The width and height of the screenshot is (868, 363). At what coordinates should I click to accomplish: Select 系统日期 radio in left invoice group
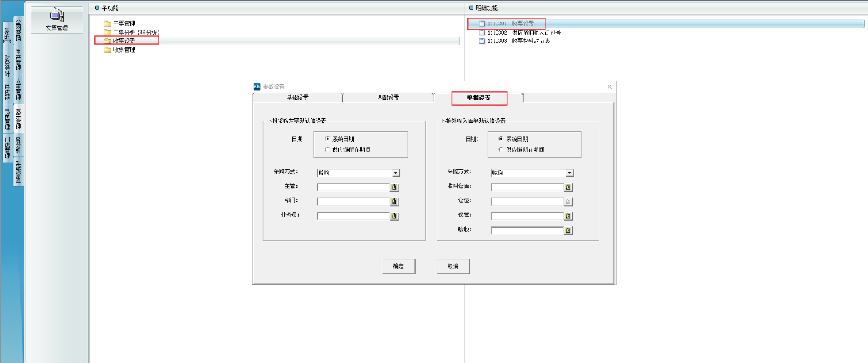tap(328, 139)
